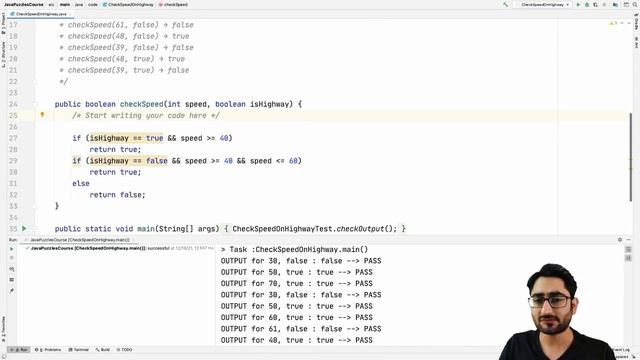Click the CheckSpeedOnHighway class breadcrumb
This screenshot has width=640, height=360.
pos(128,4)
